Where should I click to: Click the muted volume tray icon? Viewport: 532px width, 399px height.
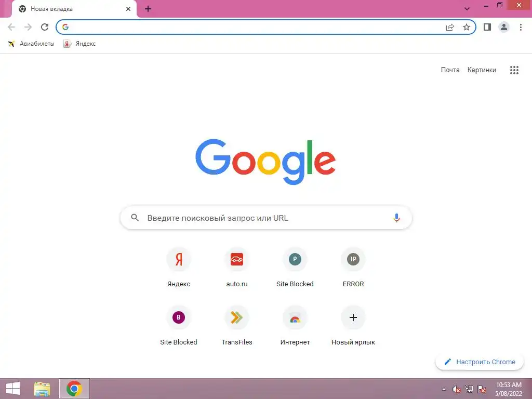[457, 389]
